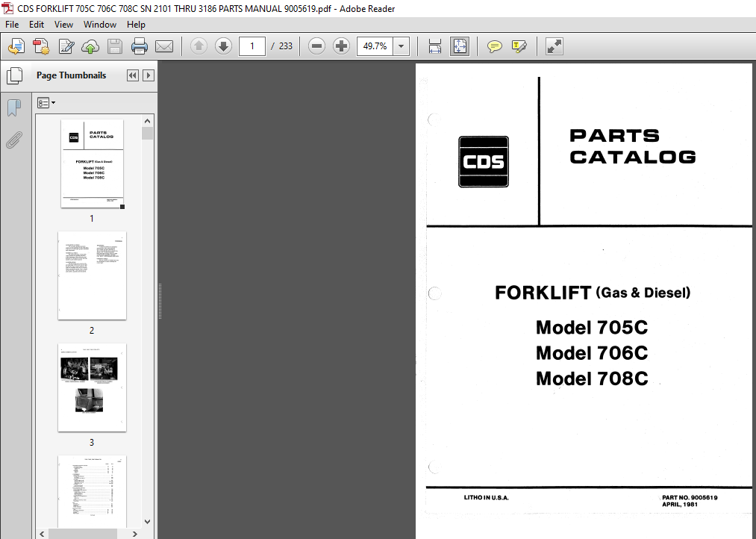756x539 pixels.
Task: Open the Edit menu
Action: [36, 25]
